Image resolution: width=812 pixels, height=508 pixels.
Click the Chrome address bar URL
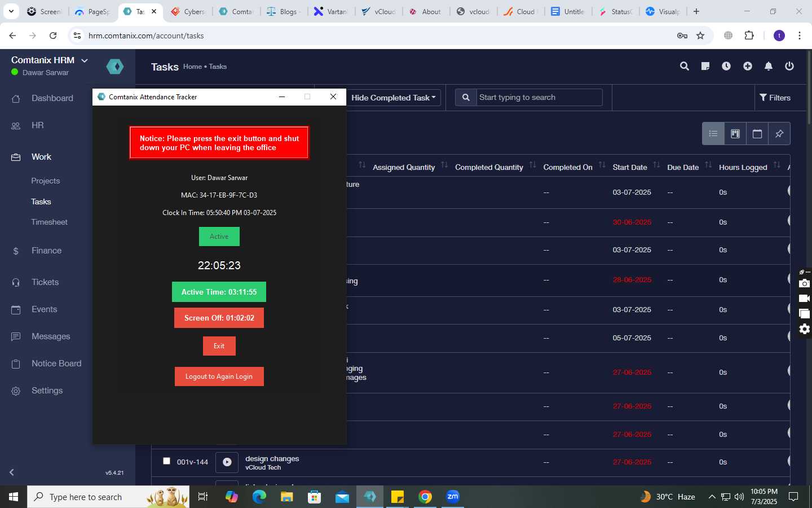tap(146, 36)
